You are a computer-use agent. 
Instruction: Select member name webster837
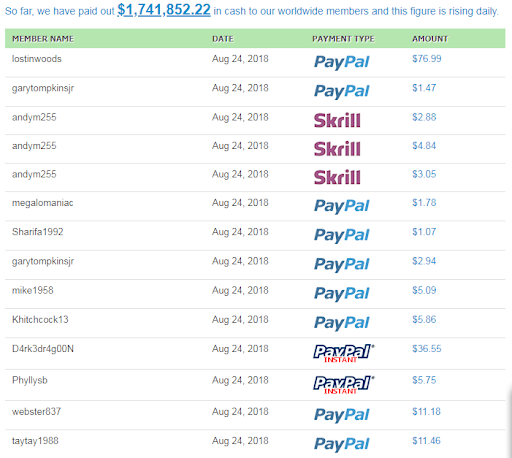[x=37, y=412]
